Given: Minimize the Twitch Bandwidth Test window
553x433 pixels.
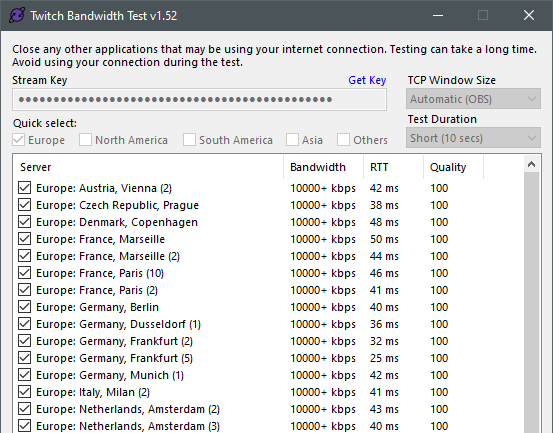Looking at the screenshot, I should (438, 15).
